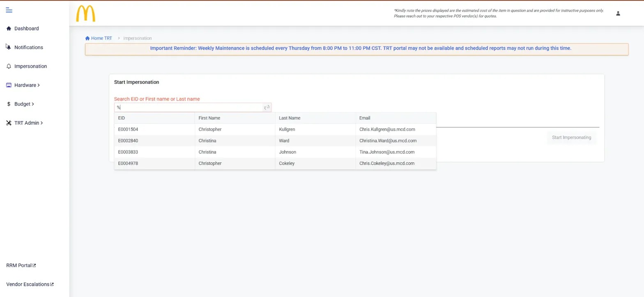Open the Vendor Escalations external link
The height and width of the screenshot is (297, 644).
(x=30, y=284)
